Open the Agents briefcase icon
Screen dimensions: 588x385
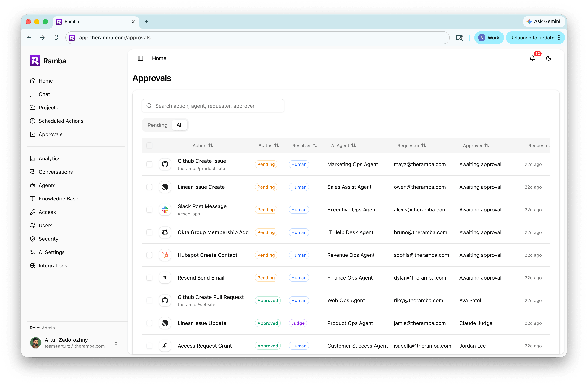tap(33, 185)
